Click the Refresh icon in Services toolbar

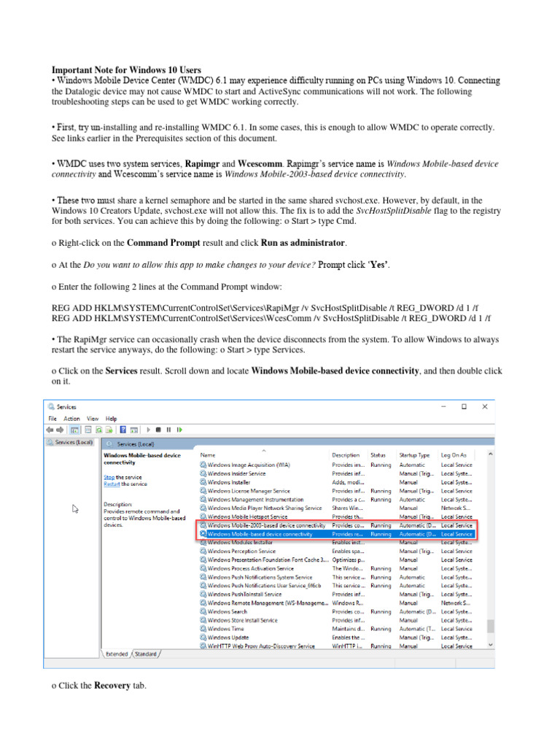point(98,430)
